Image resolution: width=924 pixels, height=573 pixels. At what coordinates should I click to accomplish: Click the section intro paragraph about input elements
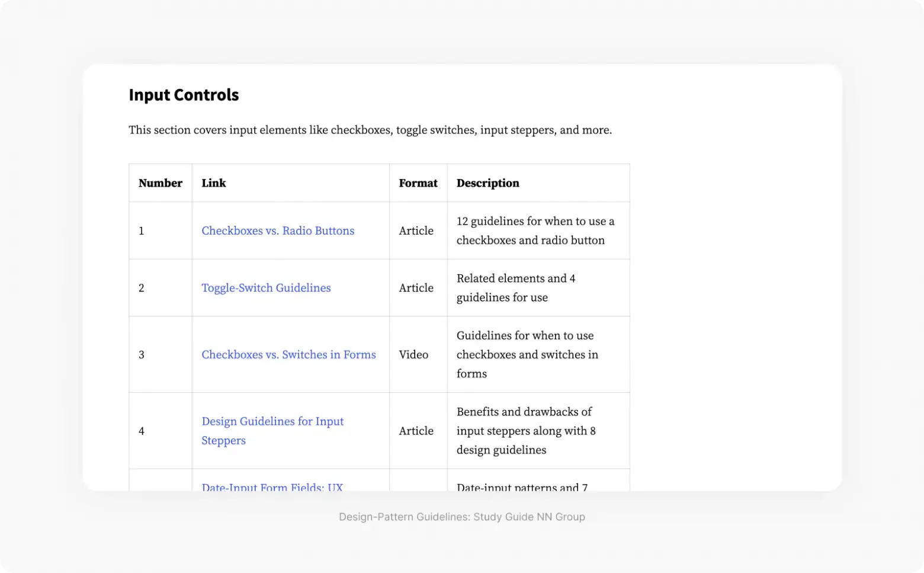[x=370, y=130]
